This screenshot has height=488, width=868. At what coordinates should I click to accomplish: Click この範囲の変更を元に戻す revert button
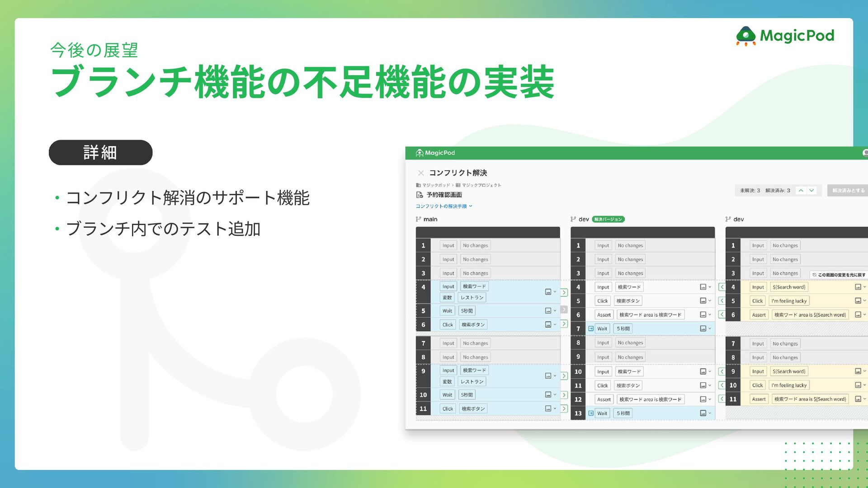(839, 275)
